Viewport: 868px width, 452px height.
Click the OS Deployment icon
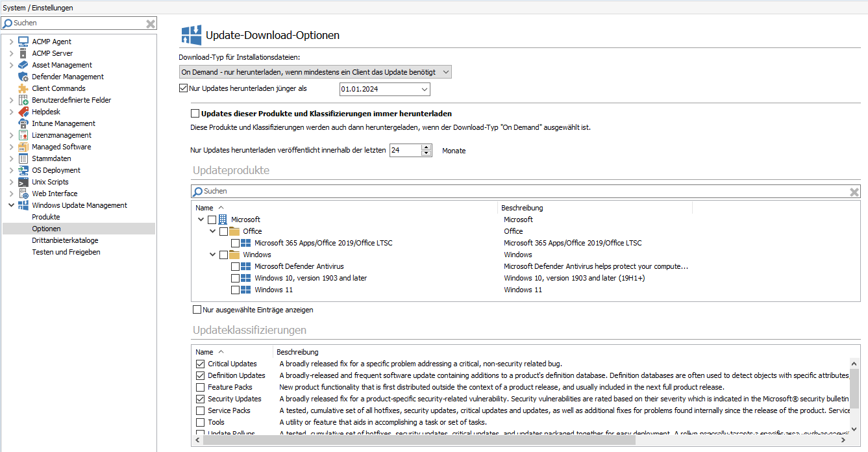click(22, 169)
